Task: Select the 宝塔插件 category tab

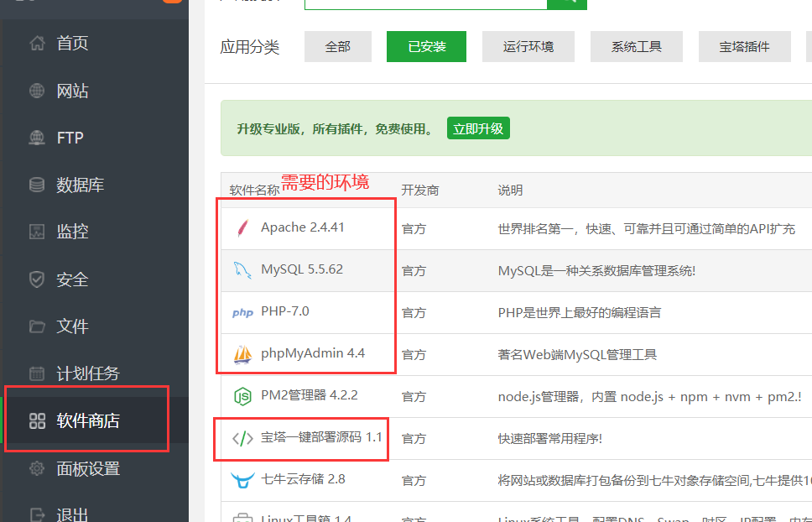Action: click(745, 47)
